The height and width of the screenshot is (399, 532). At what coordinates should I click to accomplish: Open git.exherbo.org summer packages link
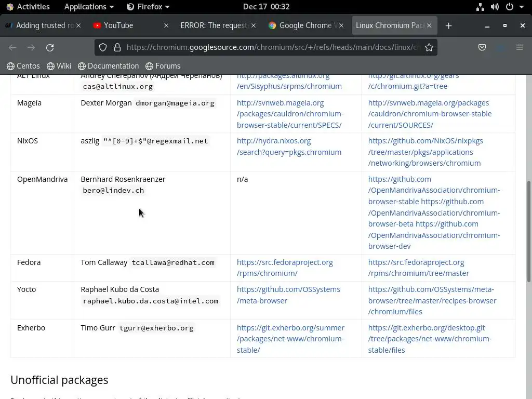(x=290, y=339)
